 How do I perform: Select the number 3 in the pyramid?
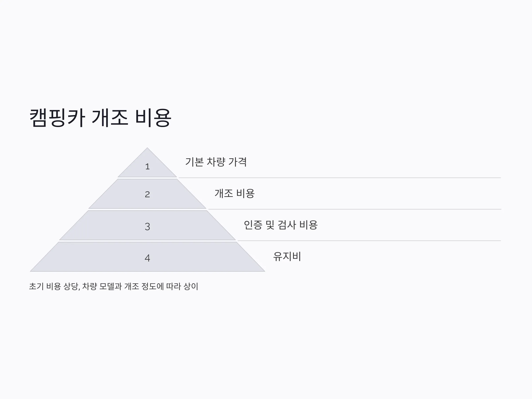(147, 227)
